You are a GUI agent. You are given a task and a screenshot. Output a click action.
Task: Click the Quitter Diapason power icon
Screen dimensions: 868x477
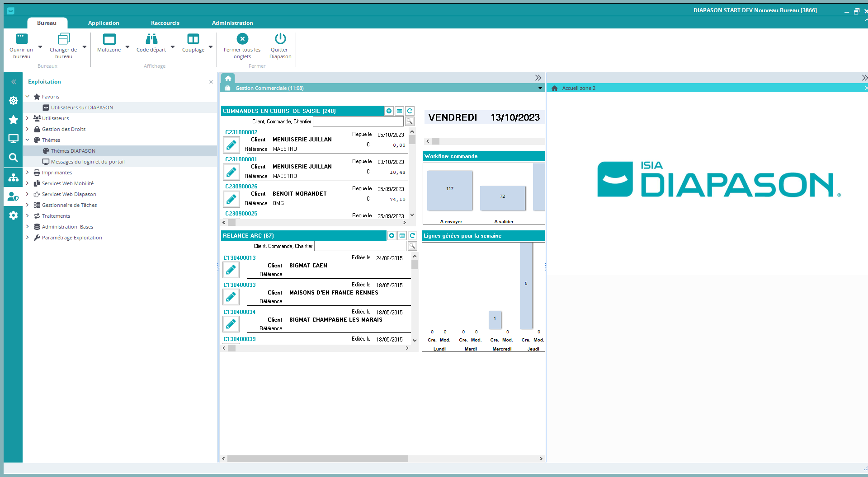click(x=280, y=39)
